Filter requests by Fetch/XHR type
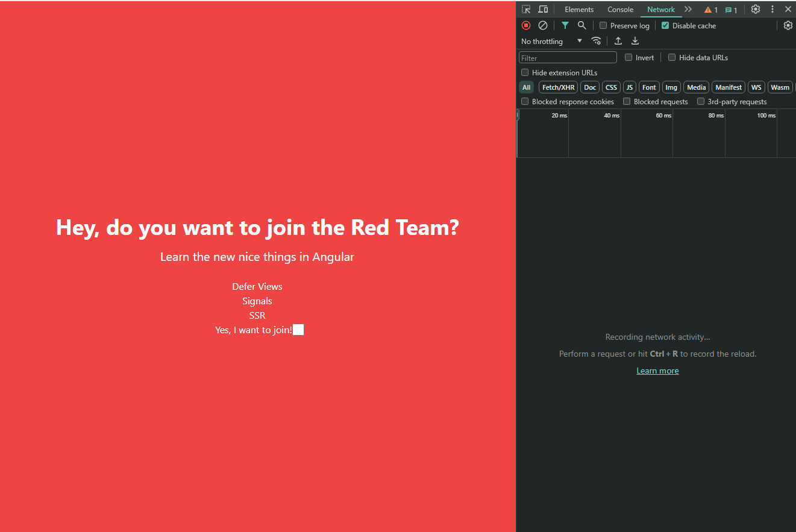 [558, 87]
